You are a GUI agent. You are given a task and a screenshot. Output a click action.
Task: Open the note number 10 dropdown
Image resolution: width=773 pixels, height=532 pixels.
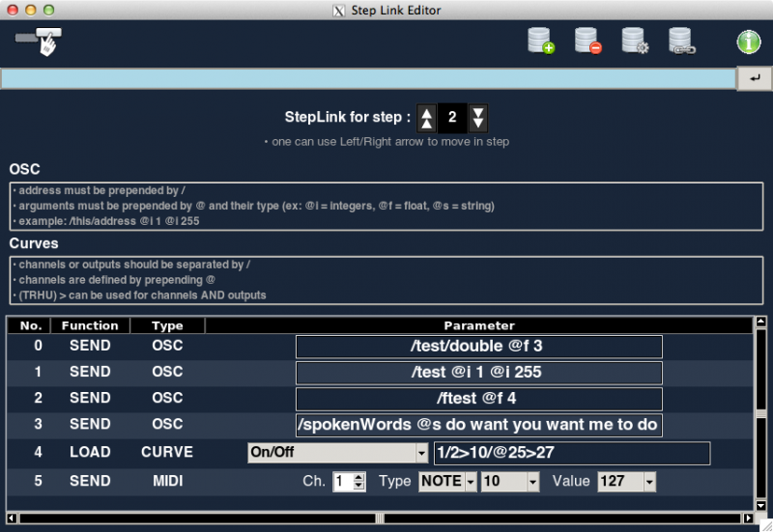(x=532, y=481)
